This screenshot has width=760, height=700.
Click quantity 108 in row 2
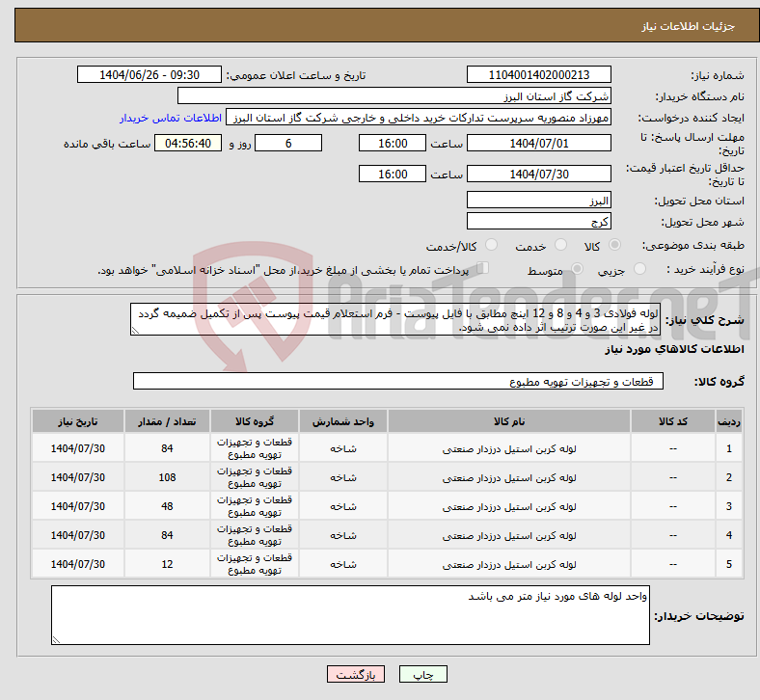click(167, 477)
